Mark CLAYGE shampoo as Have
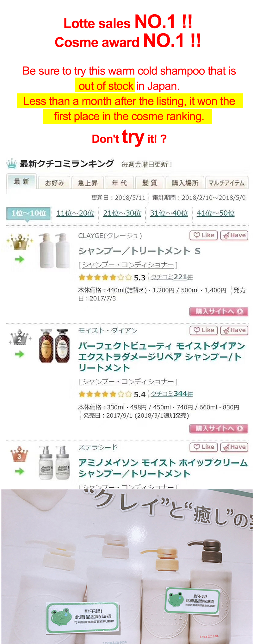 [234, 235]
